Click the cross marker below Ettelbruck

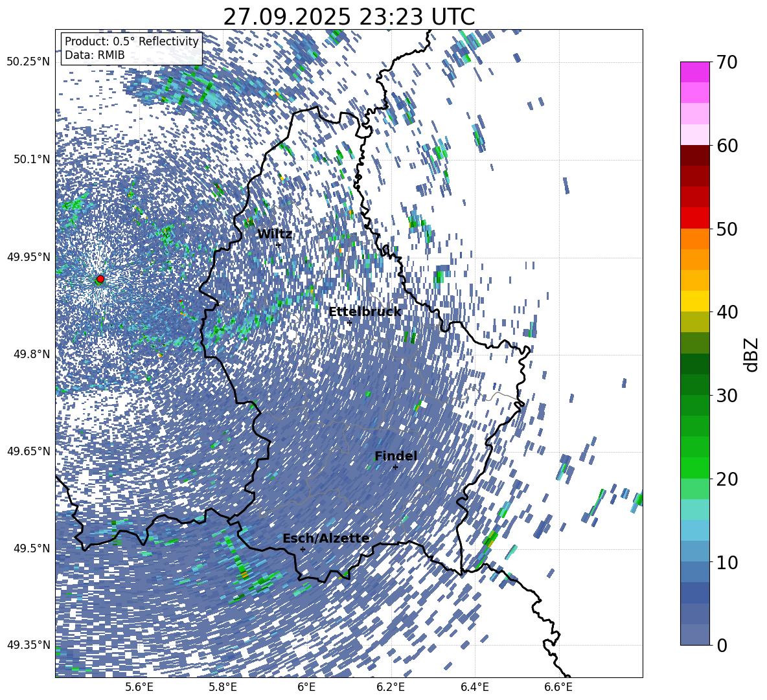pyautogui.click(x=349, y=322)
